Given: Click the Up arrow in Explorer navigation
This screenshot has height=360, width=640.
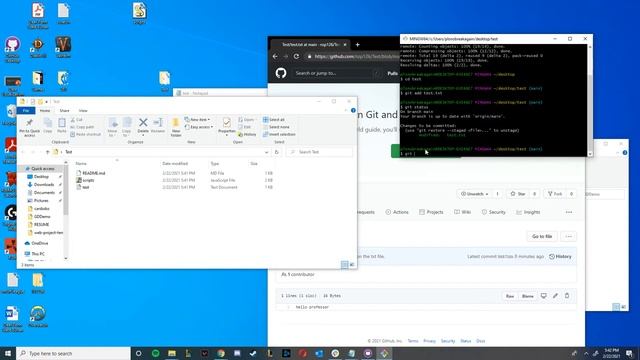Looking at the screenshot, I should point(47,152).
